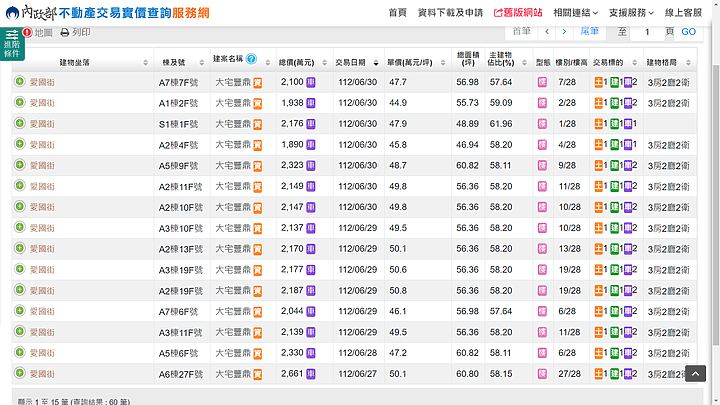Sort by 交易標的 column

pyautogui.click(x=634, y=62)
